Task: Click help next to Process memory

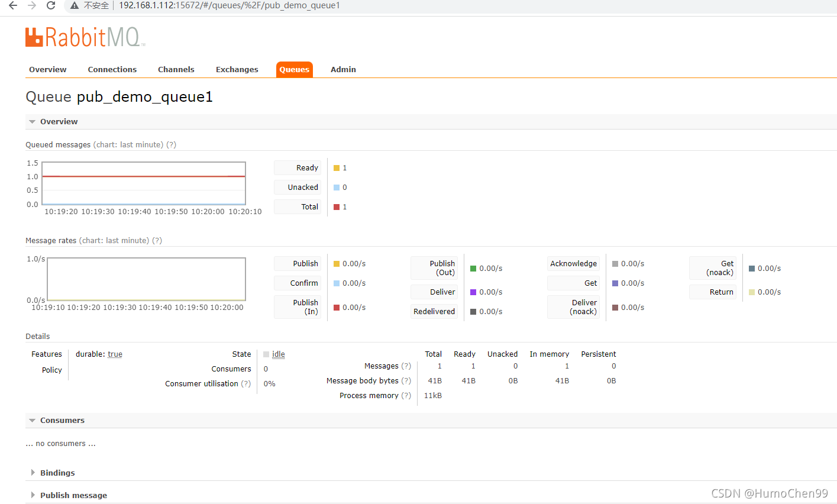Action: click(x=406, y=395)
